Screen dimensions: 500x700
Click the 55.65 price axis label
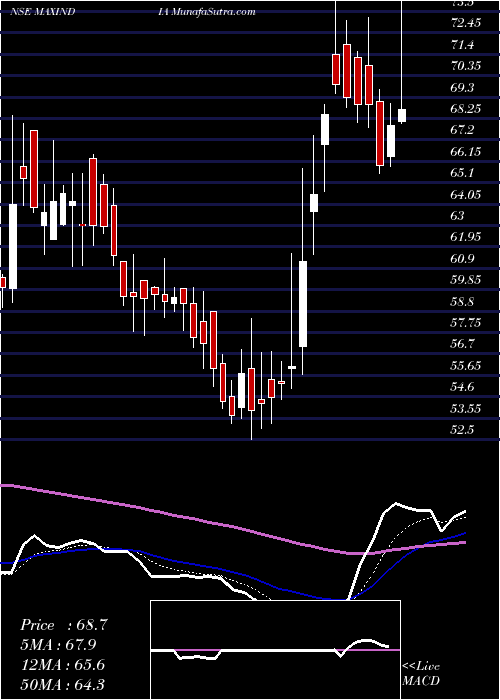tap(466, 366)
